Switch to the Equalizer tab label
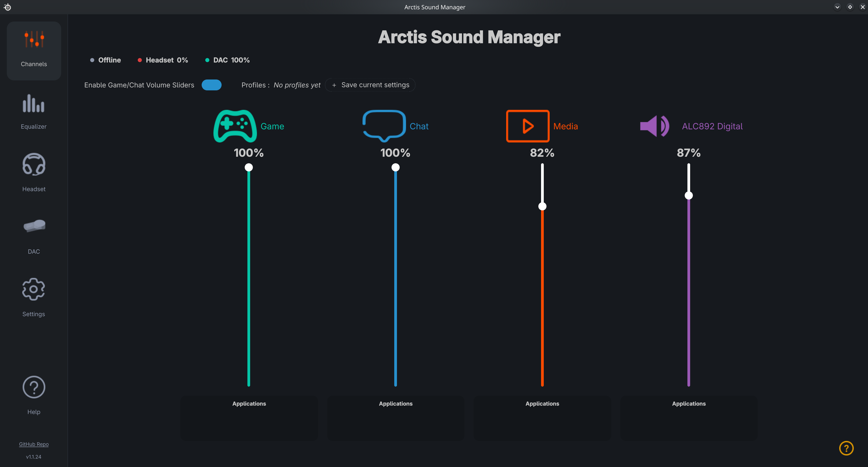 point(34,127)
